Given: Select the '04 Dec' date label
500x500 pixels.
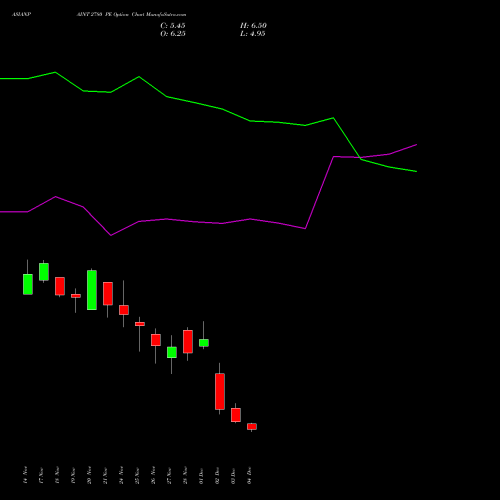Looking at the screenshot, I should (249, 475).
